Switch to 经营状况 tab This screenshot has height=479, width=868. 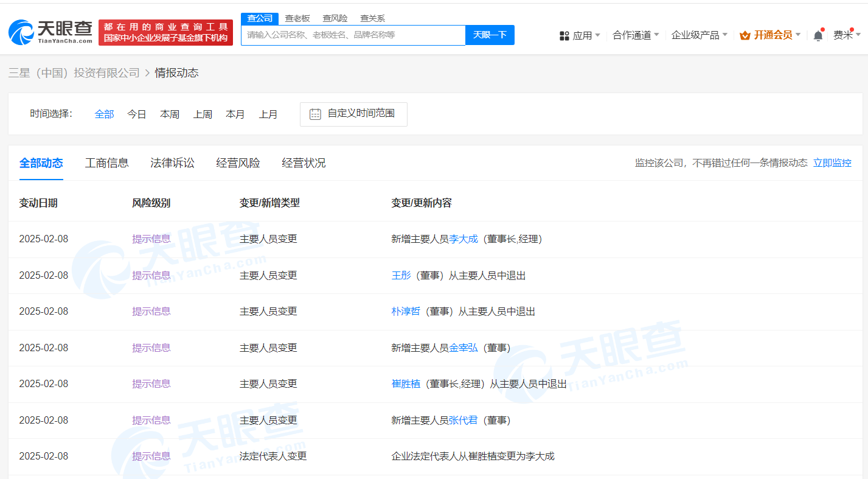(304, 163)
